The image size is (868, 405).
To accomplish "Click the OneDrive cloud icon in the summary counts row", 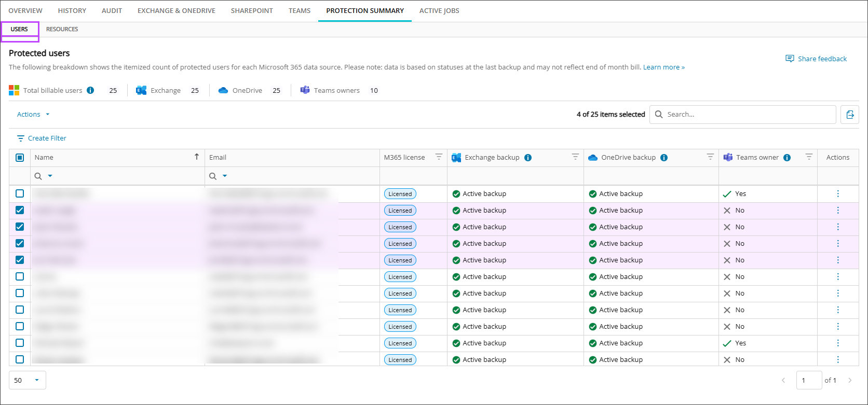I will point(223,90).
